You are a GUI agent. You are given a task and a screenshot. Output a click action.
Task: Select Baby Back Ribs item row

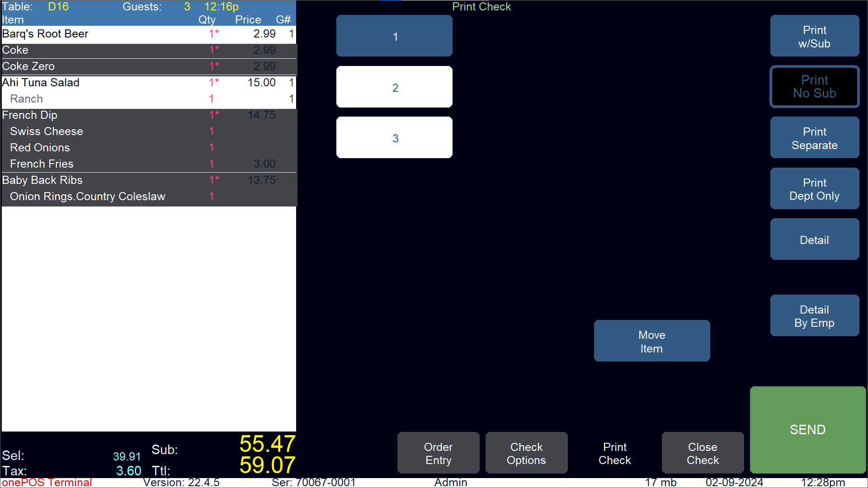point(148,180)
